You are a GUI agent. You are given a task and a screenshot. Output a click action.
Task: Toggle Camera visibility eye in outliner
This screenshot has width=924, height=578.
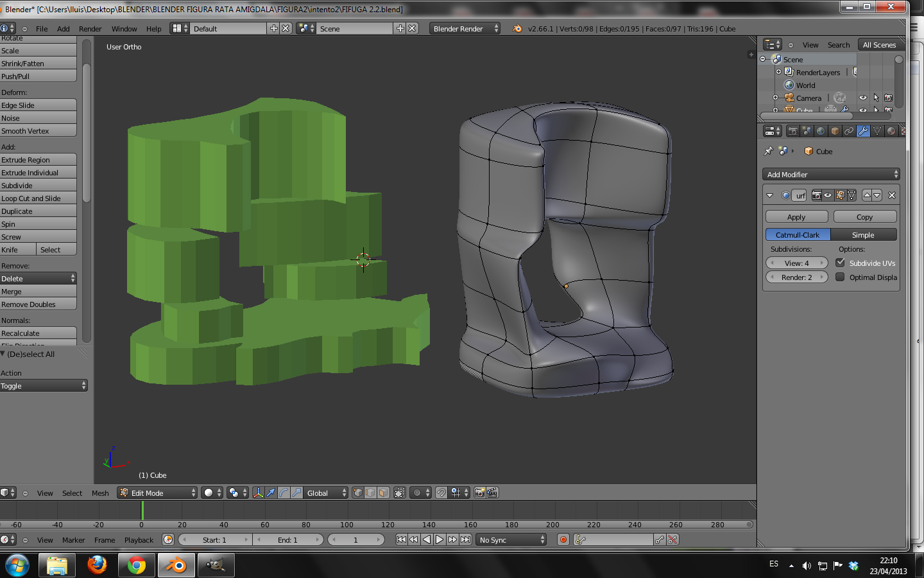coord(863,98)
